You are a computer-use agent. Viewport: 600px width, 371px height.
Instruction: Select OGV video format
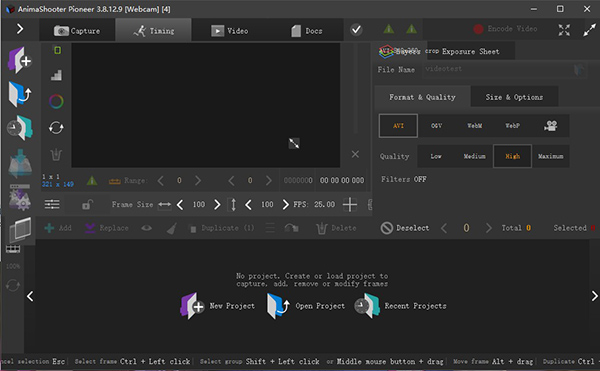[436, 125]
